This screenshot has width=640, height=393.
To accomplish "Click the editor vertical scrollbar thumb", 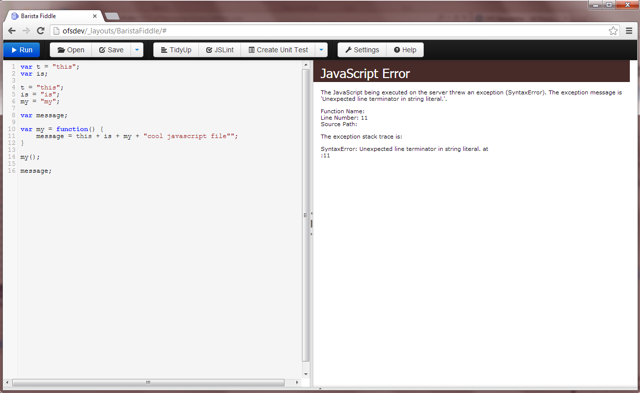I will pos(306,215).
